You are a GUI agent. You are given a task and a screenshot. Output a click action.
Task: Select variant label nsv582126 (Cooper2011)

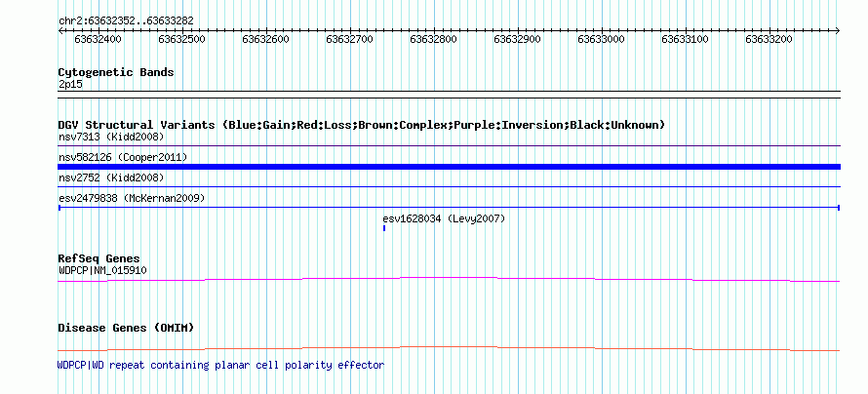pos(123,158)
